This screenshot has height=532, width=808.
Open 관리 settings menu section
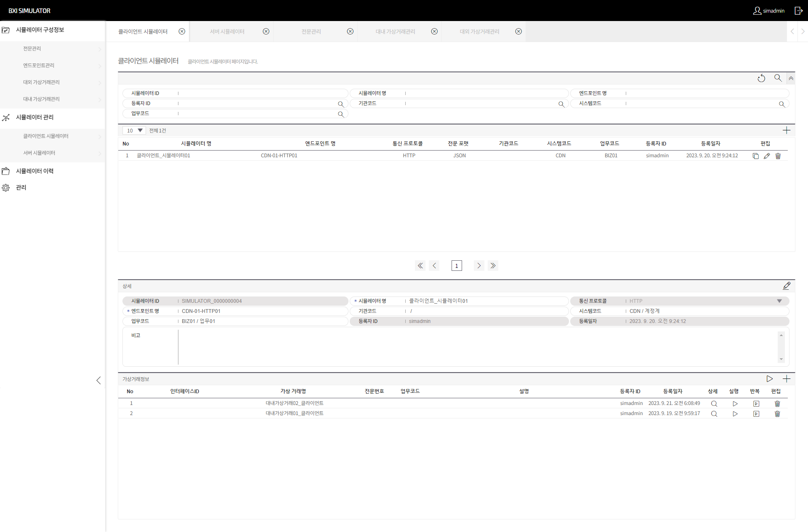coord(52,188)
